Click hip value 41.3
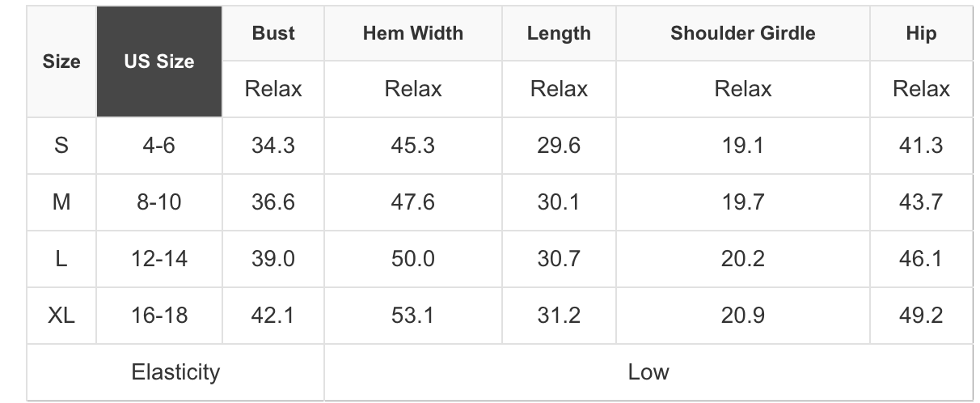The width and height of the screenshot is (980, 403). pyautogui.click(x=921, y=146)
